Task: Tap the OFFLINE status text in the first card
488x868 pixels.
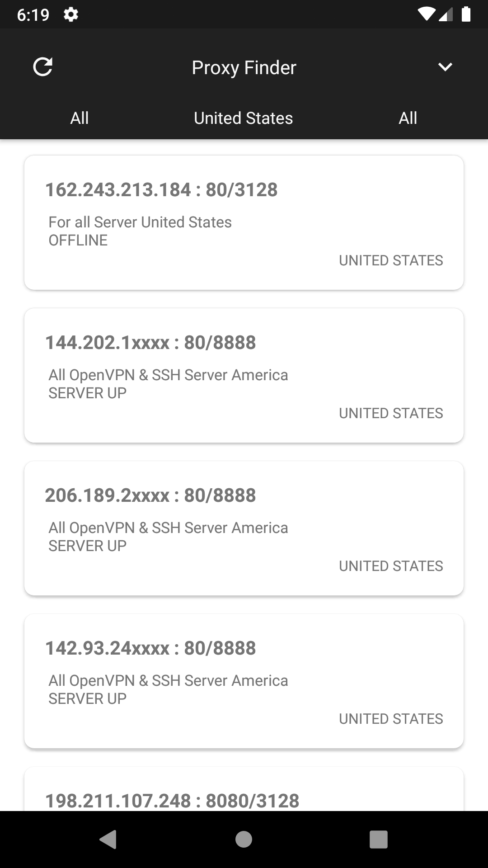Action: [78, 240]
